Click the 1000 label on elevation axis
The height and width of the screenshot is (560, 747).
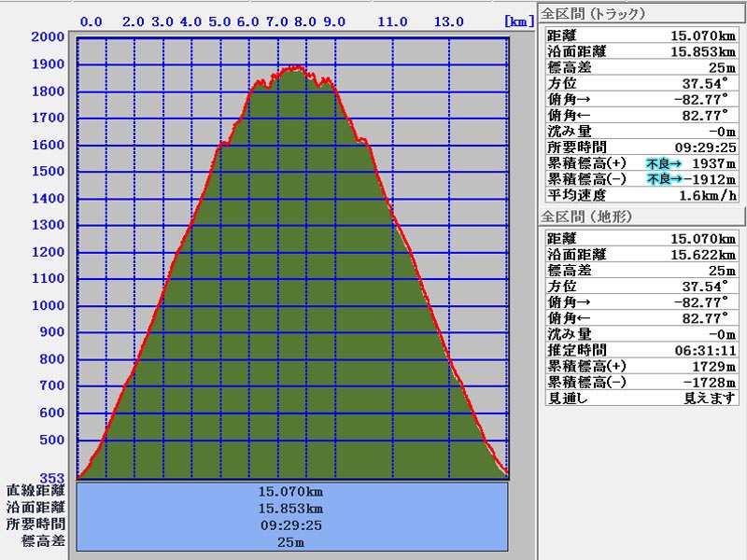pyautogui.click(x=49, y=305)
